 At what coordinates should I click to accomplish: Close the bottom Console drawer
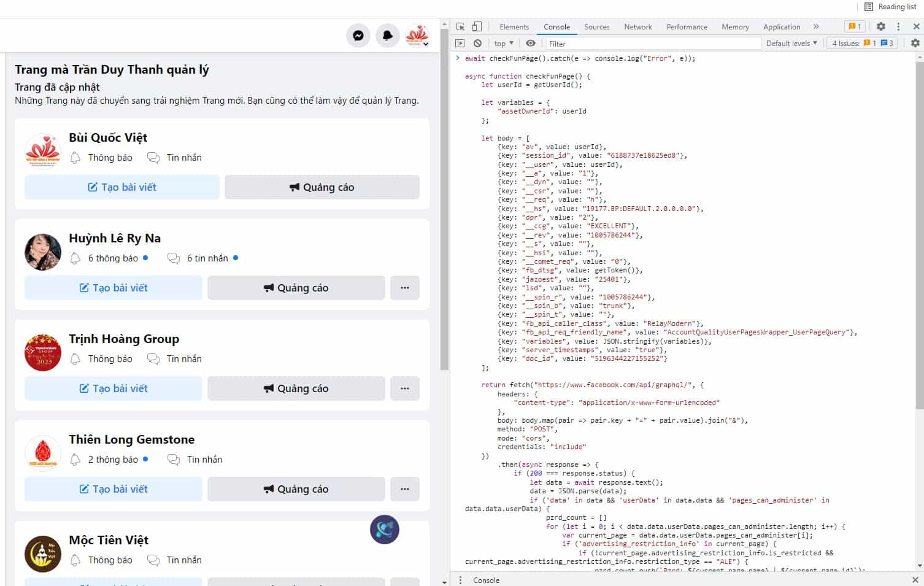click(915, 580)
